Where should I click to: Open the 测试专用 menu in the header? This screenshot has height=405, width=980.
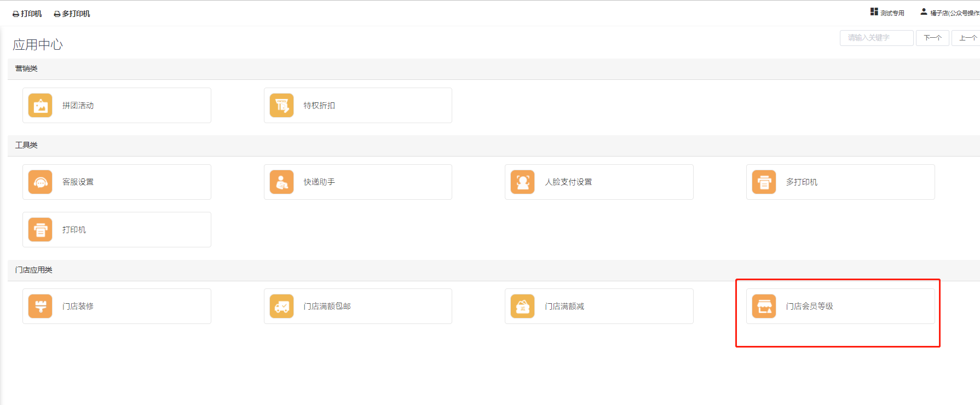(887, 13)
